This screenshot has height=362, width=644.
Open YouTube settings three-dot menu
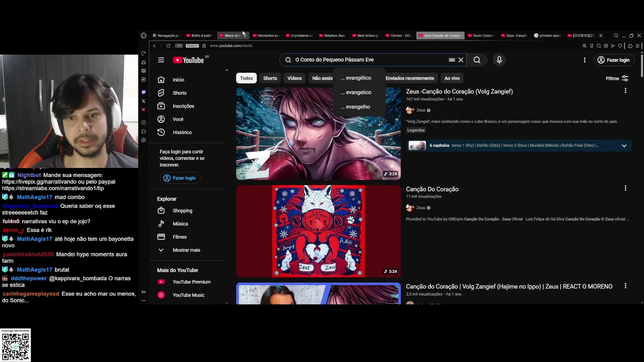(x=585, y=60)
